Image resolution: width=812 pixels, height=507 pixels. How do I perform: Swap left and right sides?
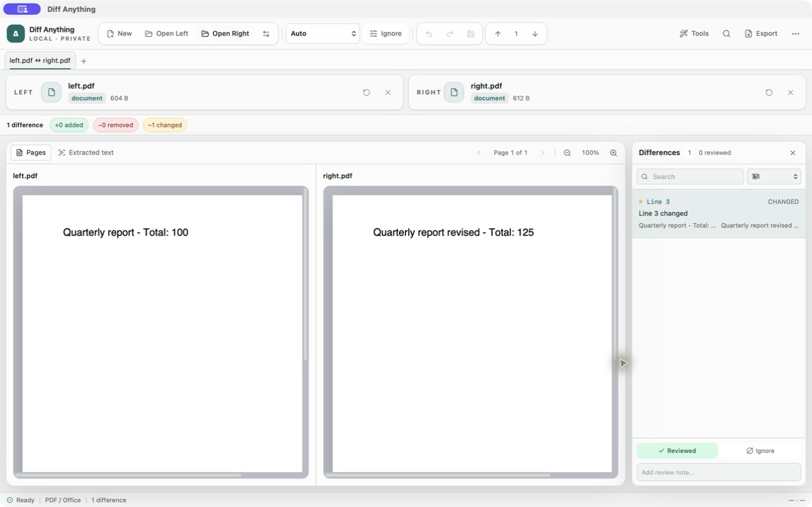266,34
